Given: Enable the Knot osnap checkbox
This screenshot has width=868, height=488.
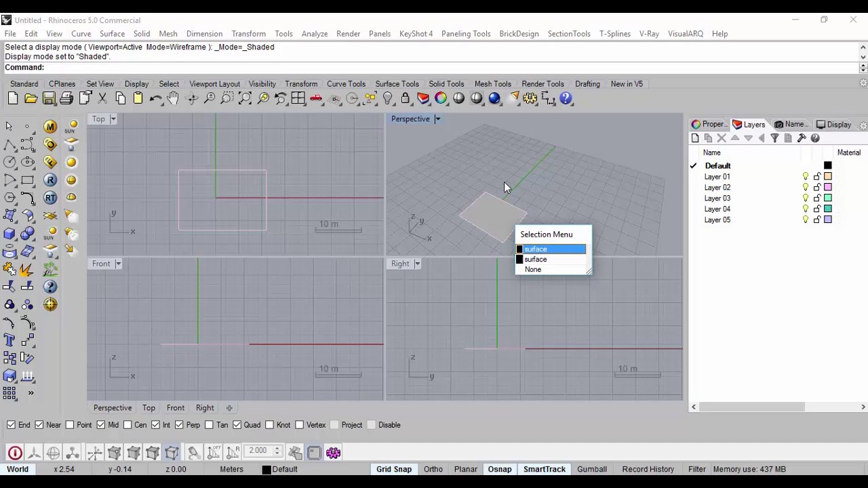Looking at the screenshot, I should (270, 425).
